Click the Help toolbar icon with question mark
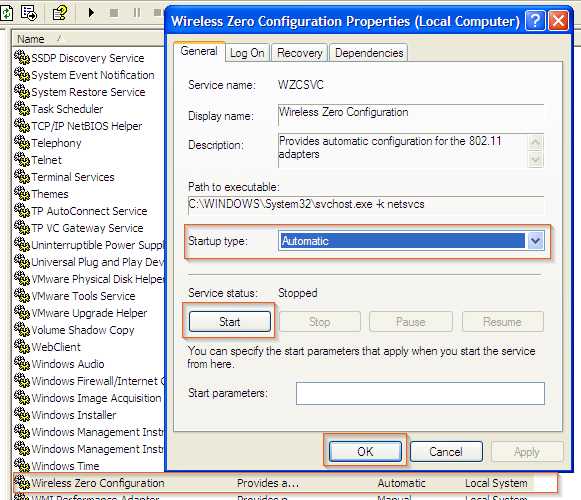The width and height of the screenshot is (581, 500). pyautogui.click(x=60, y=13)
